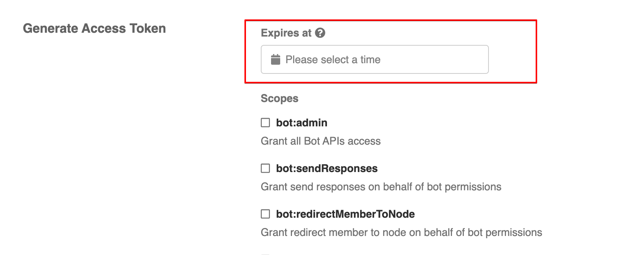Click the bot:admin label text
This screenshot has width=644, height=255.
point(302,122)
